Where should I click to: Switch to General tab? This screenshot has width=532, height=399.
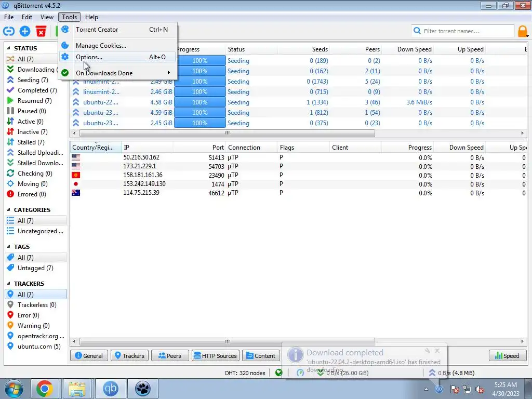(89, 355)
